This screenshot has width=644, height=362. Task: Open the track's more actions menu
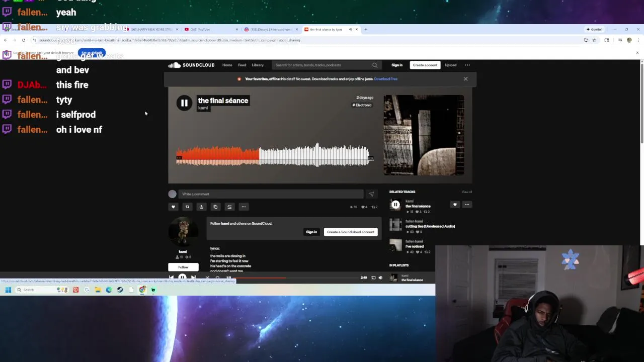tap(244, 207)
